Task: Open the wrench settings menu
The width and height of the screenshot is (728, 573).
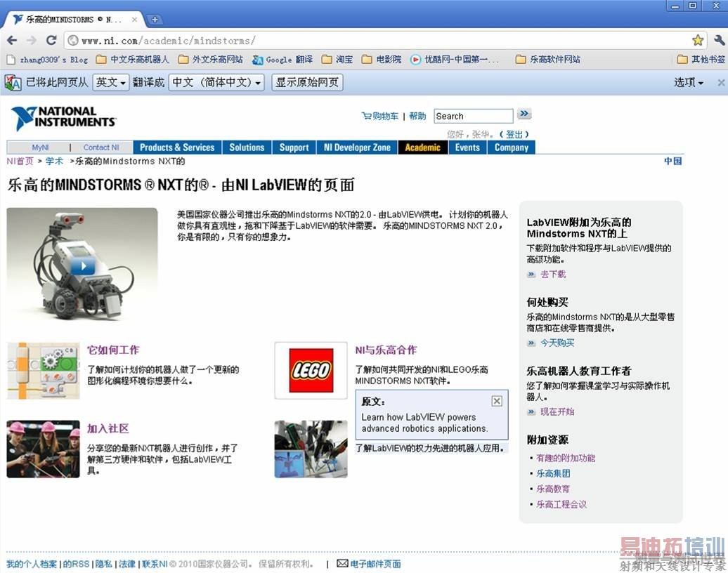Action: pos(719,40)
